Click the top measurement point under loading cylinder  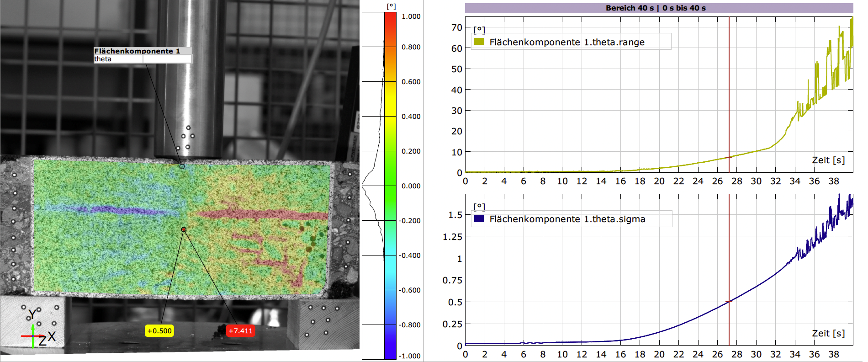[x=182, y=166]
